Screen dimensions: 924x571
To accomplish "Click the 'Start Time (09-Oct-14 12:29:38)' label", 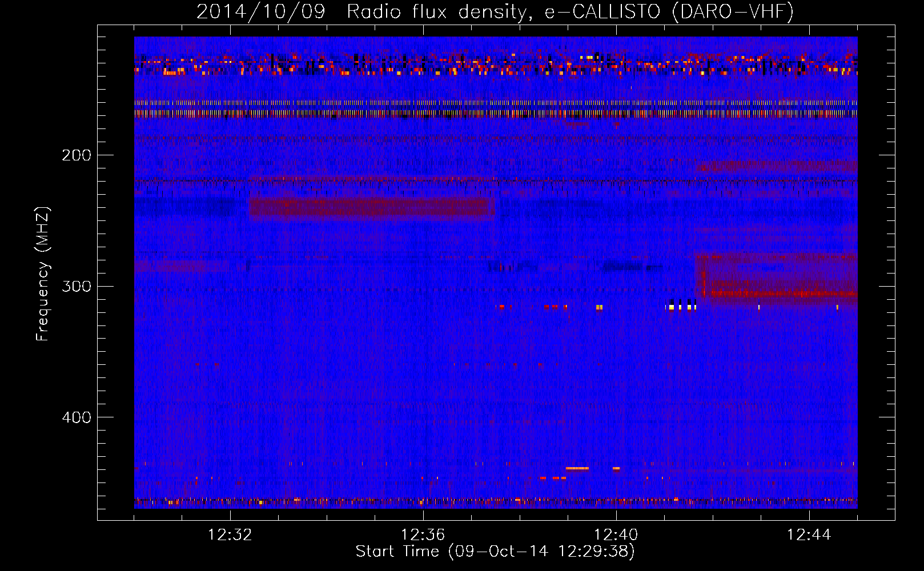I will tap(495, 552).
